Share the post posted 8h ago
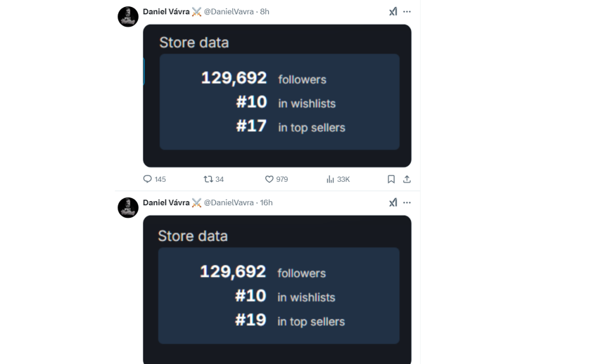 [x=407, y=179]
